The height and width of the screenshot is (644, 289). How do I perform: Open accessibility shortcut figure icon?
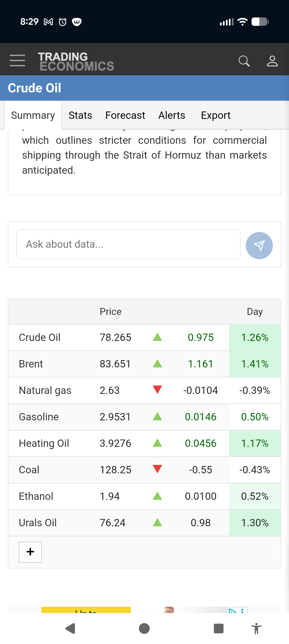pyautogui.click(x=256, y=628)
